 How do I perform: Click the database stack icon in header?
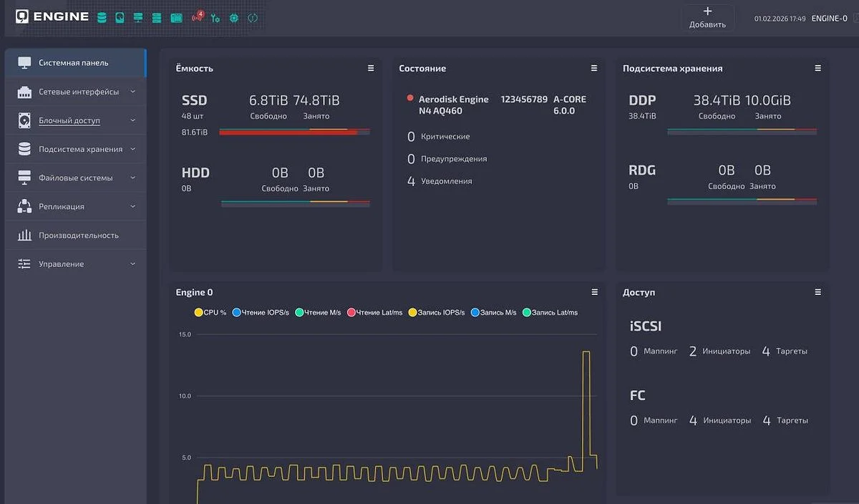click(102, 18)
